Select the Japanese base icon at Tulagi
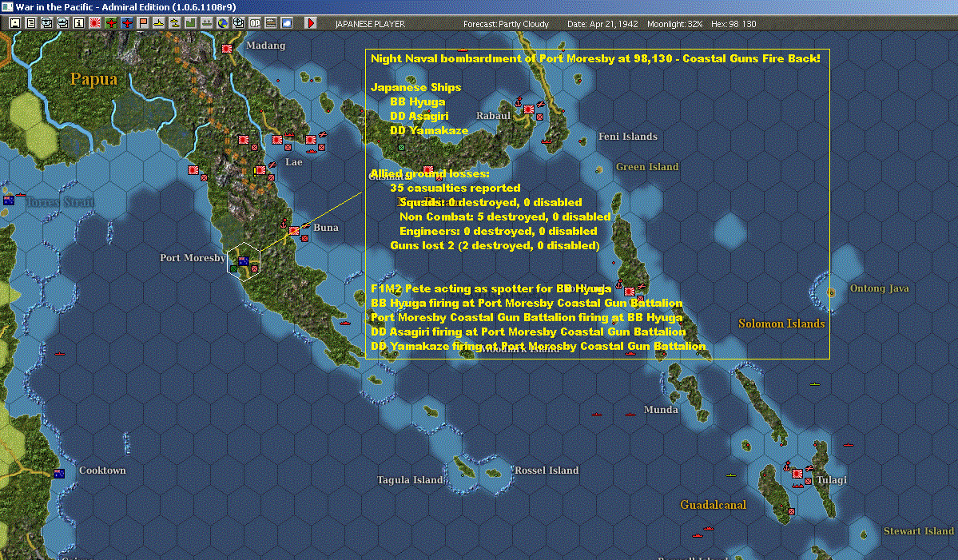Screen dimensions: 958x560 797,473
